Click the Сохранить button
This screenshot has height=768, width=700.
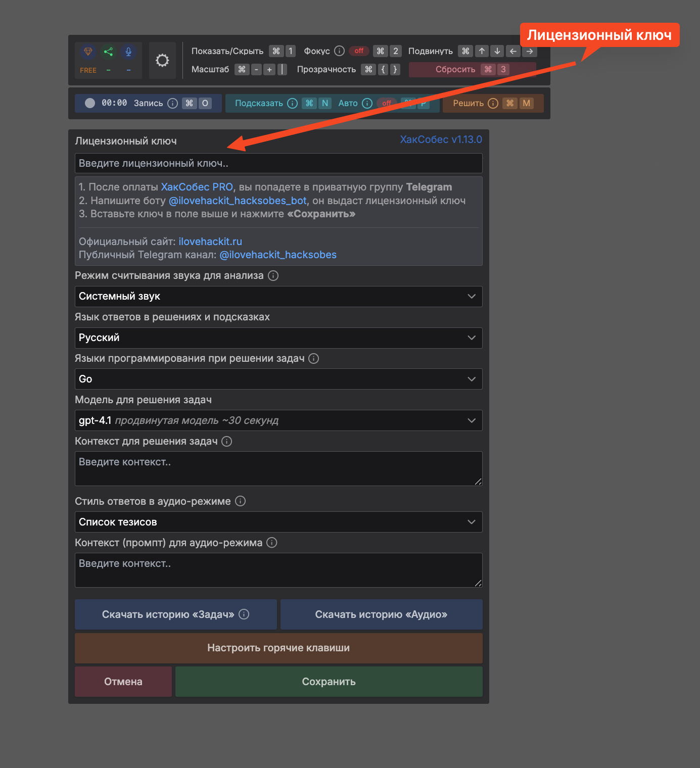(329, 682)
